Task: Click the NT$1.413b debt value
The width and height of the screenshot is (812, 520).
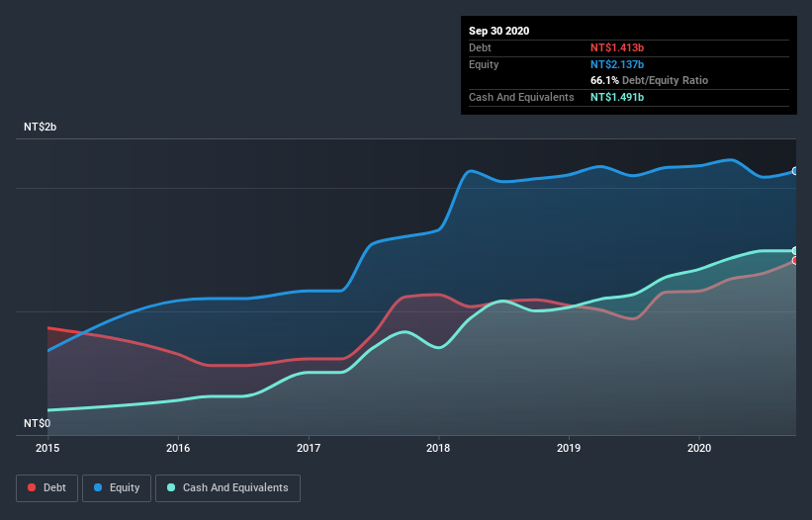Action: coord(617,47)
